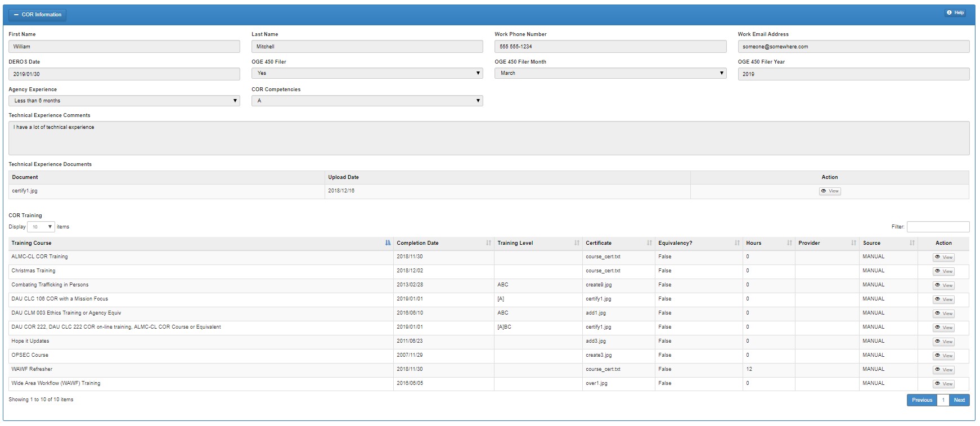View the OPSEC Course row
The height and width of the screenshot is (426, 980).
[943, 356]
